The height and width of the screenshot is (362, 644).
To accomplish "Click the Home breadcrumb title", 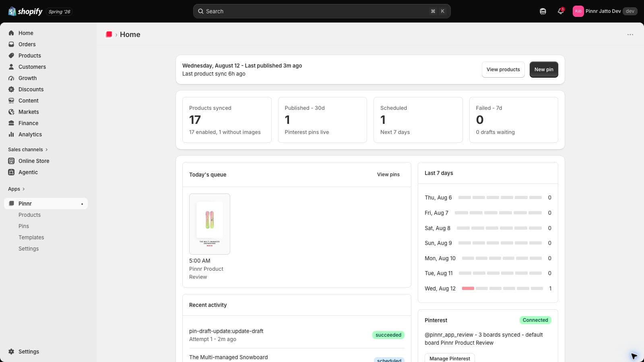I will pyautogui.click(x=130, y=35).
